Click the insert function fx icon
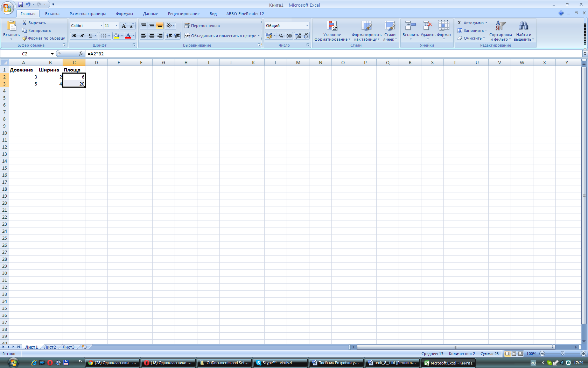This screenshot has height=368, width=588. (81, 54)
